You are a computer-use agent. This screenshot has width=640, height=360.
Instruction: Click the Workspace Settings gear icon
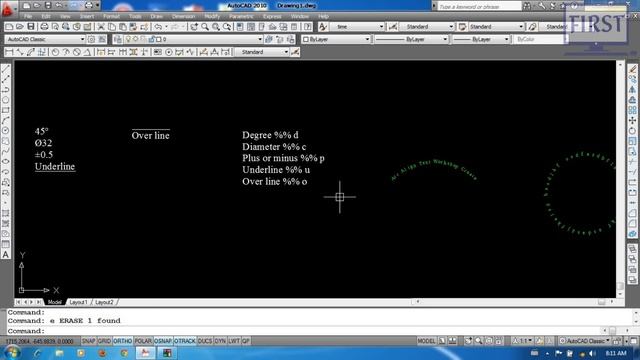coord(91,39)
